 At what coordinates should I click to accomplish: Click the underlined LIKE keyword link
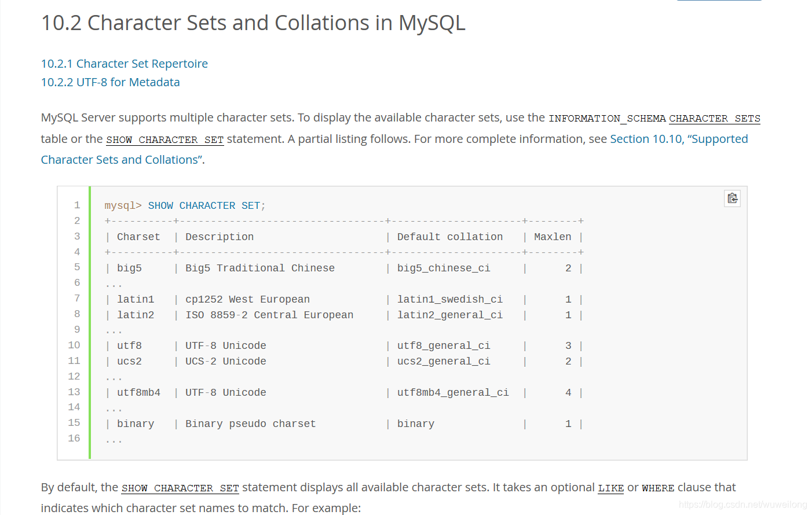[610, 488]
